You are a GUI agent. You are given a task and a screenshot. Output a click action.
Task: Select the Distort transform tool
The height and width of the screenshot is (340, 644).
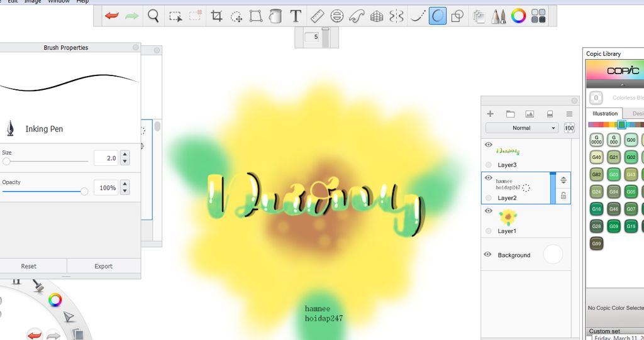click(256, 16)
